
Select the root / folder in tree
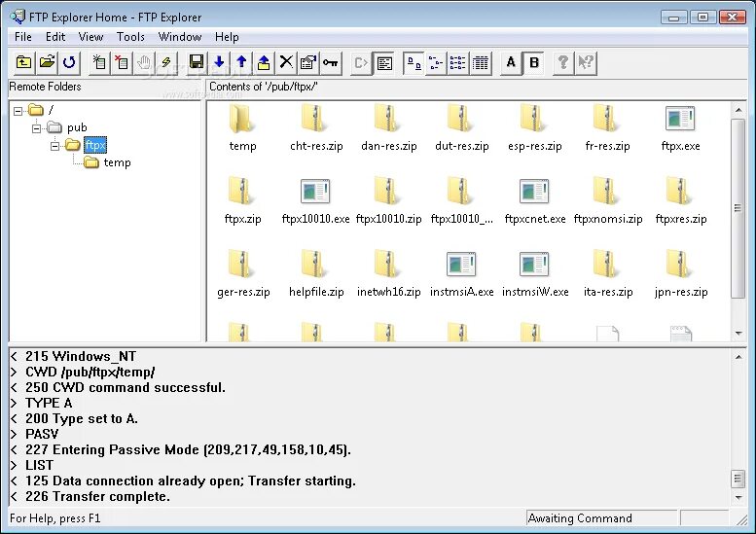tap(51, 110)
